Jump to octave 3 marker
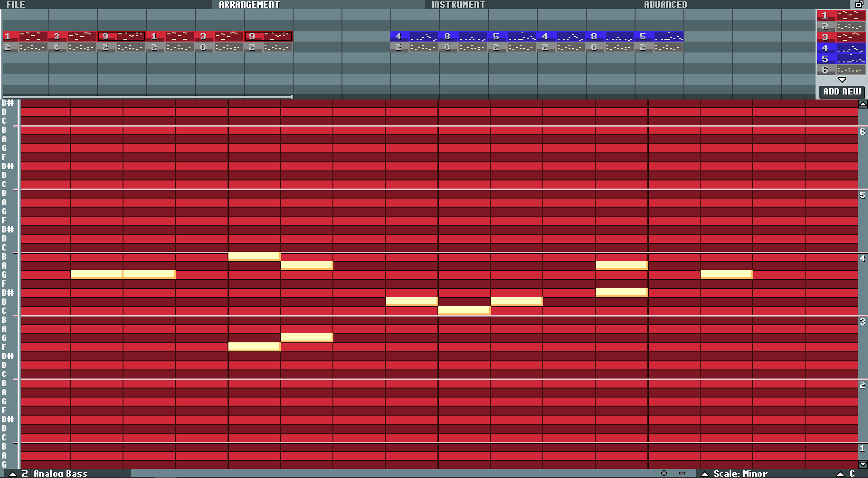 [x=863, y=322]
